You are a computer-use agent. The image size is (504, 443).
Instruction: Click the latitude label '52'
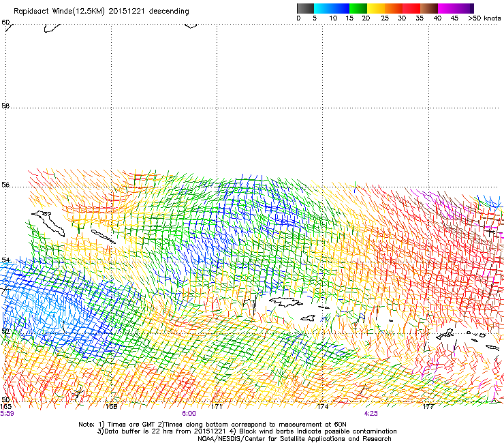click(x=5, y=331)
